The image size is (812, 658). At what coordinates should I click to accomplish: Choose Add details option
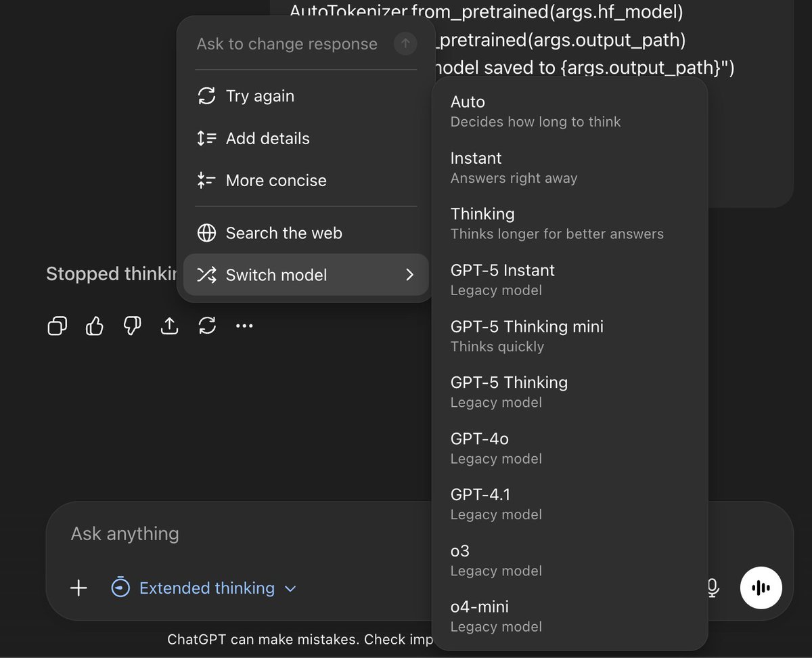[x=306, y=138]
